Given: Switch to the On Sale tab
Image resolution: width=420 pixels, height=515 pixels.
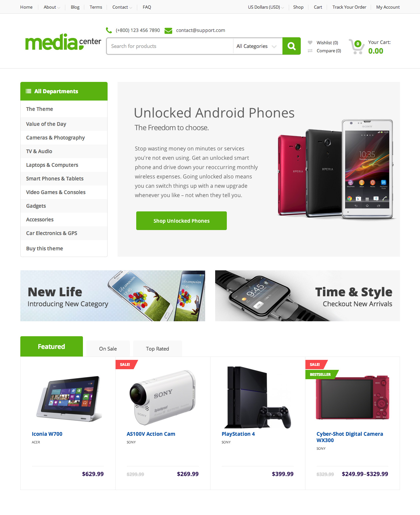Looking at the screenshot, I should (108, 349).
